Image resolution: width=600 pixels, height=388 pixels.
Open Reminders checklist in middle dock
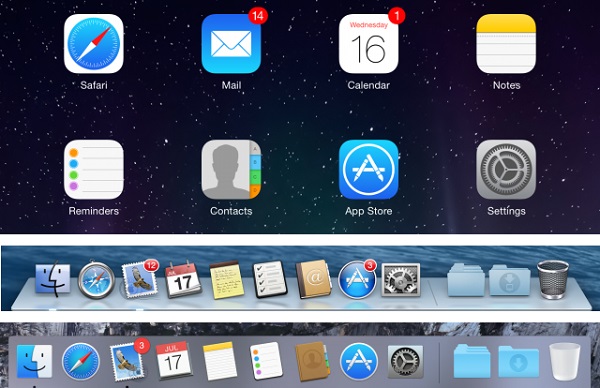270,279
